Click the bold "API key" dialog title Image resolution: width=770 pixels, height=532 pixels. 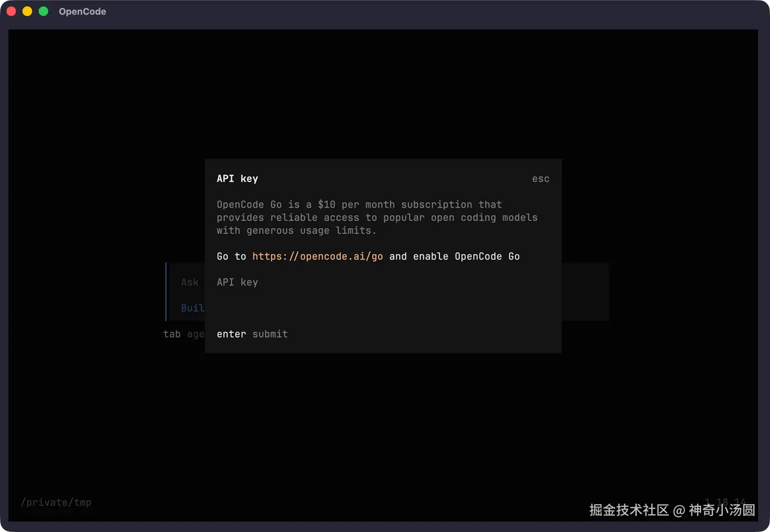[x=237, y=179]
